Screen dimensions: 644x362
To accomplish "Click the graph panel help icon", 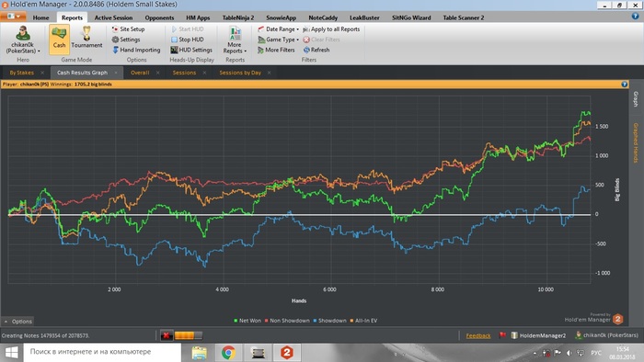I will 625,84.
